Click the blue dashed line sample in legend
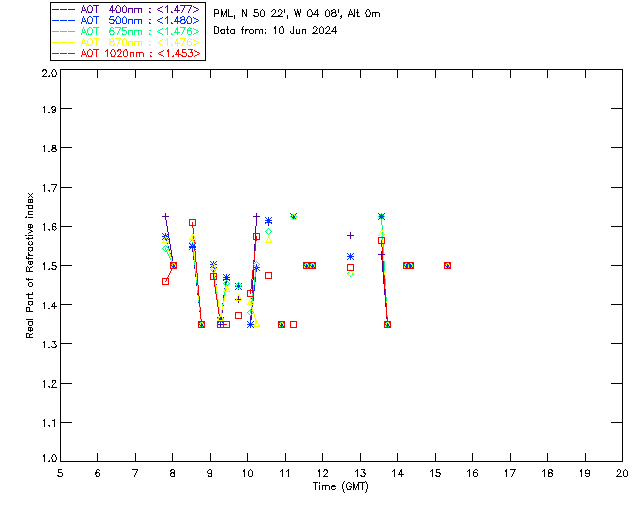Viewport: 640px width, 512px height. [x=64, y=20]
